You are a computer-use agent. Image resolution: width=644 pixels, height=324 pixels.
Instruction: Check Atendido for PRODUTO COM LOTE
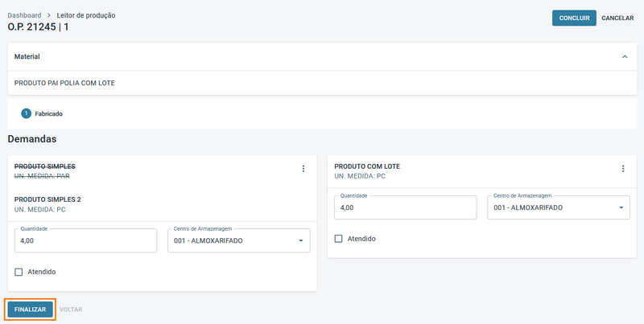tap(339, 239)
